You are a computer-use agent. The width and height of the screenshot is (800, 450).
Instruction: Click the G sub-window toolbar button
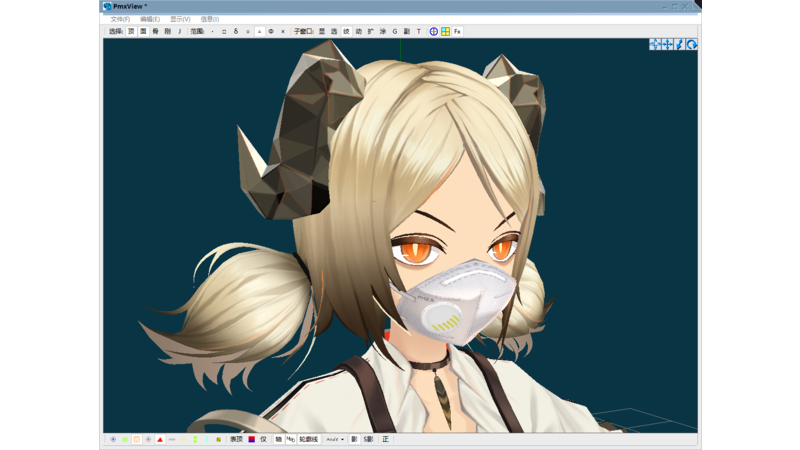click(x=395, y=31)
